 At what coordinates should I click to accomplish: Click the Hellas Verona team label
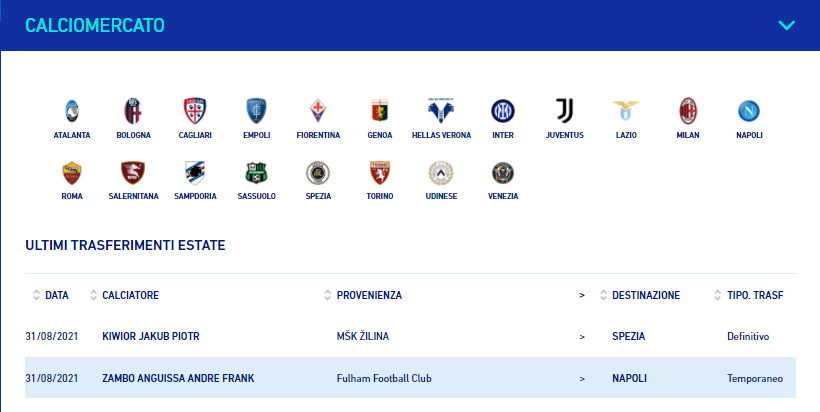pyautogui.click(x=441, y=135)
